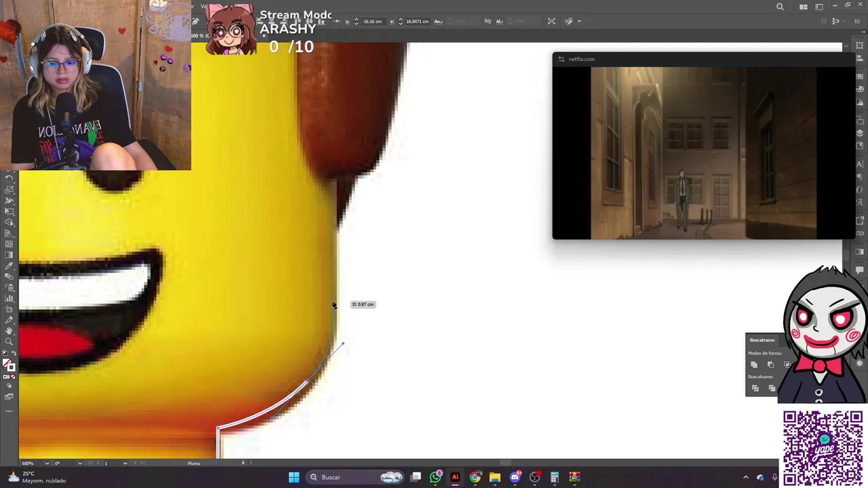Viewport: 868px width, 488px height.
Task: Select the Perspective Grid tool
Action: tap(9, 233)
